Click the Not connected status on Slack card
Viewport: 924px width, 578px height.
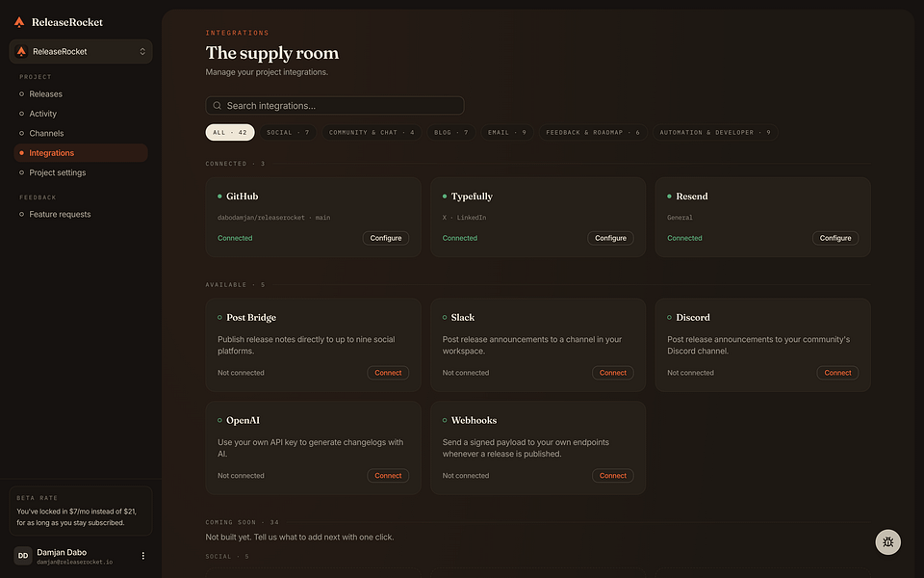point(466,373)
